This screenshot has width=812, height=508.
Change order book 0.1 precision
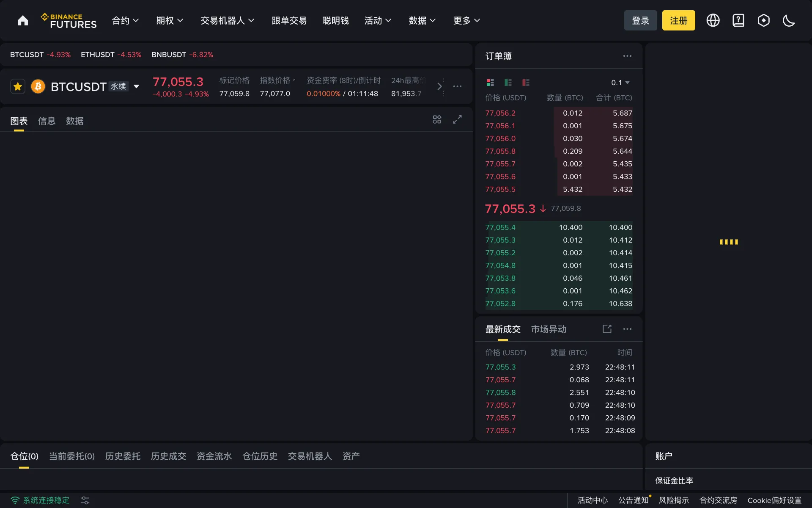click(x=620, y=83)
